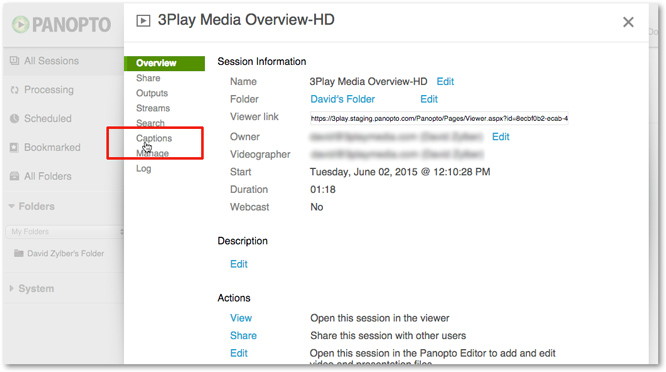Click the All Folders icon

14,176
